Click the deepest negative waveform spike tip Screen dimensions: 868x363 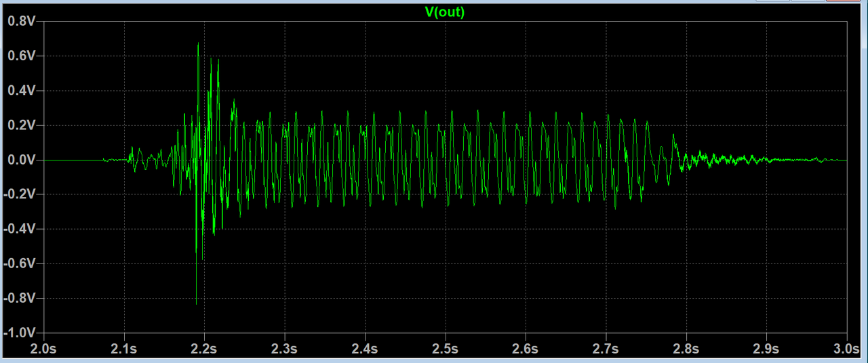click(196, 303)
